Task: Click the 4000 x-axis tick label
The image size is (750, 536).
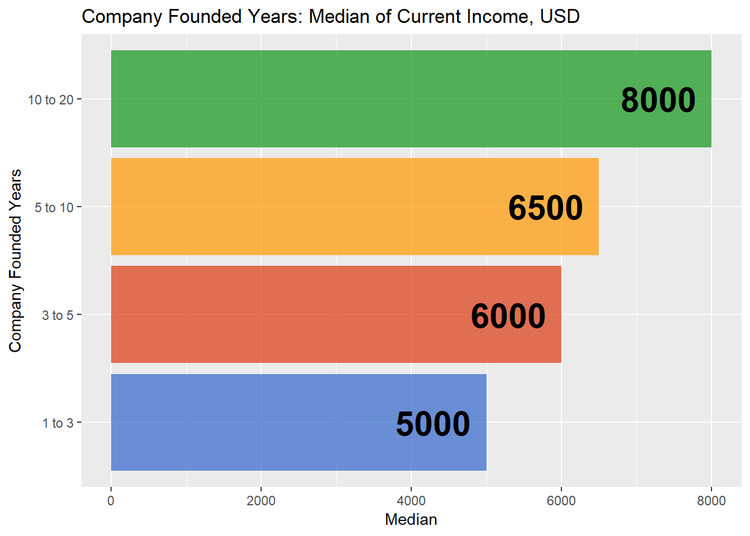Action: tap(411, 499)
